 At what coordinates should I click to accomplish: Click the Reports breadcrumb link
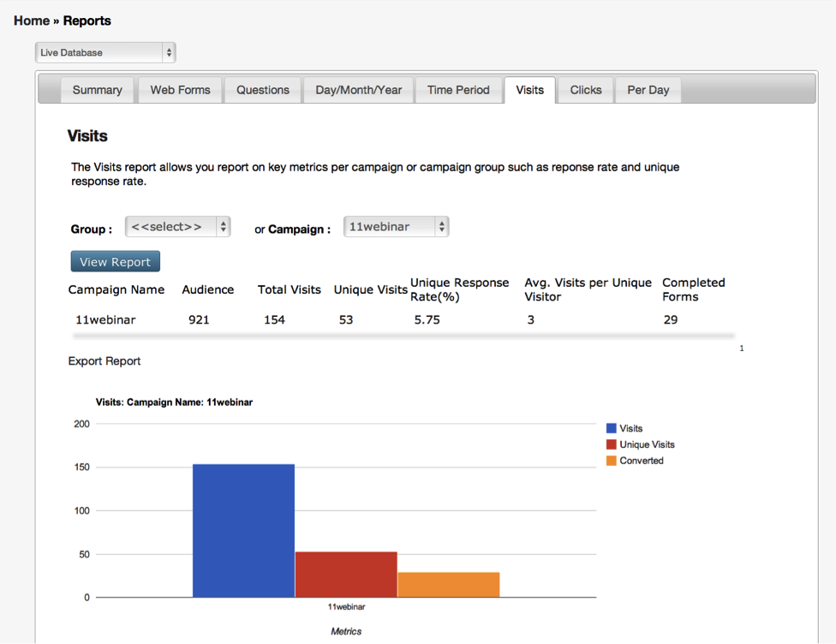(x=87, y=20)
